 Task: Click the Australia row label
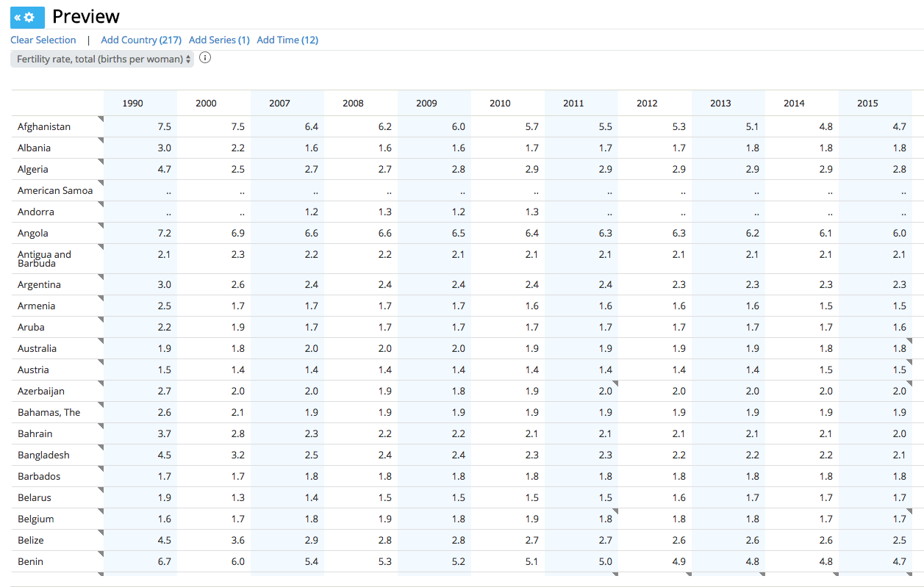click(37, 348)
